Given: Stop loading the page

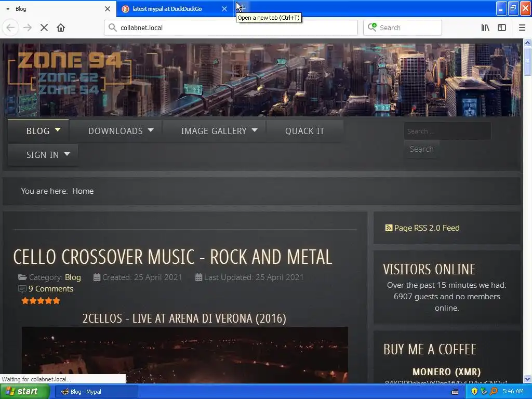Looking at the screenshot, I should click(44, 28).
